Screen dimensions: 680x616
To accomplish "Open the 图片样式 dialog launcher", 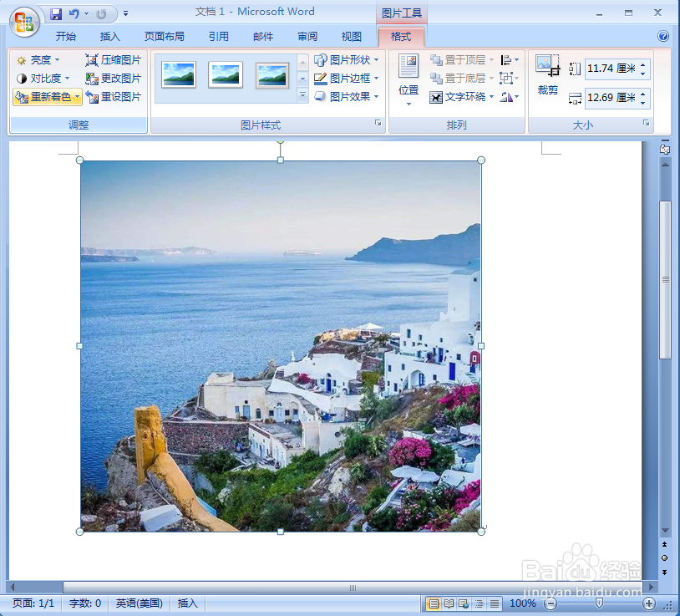I will point(378,123).
